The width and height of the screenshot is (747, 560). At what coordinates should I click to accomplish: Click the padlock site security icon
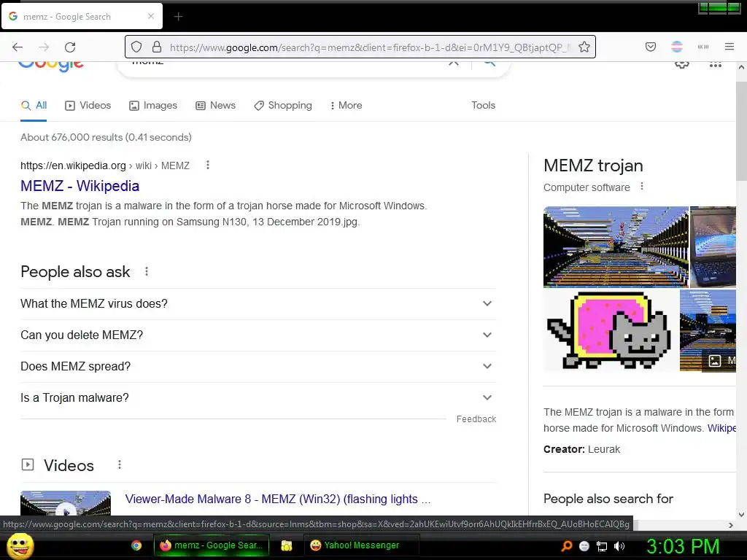point(157,47)
